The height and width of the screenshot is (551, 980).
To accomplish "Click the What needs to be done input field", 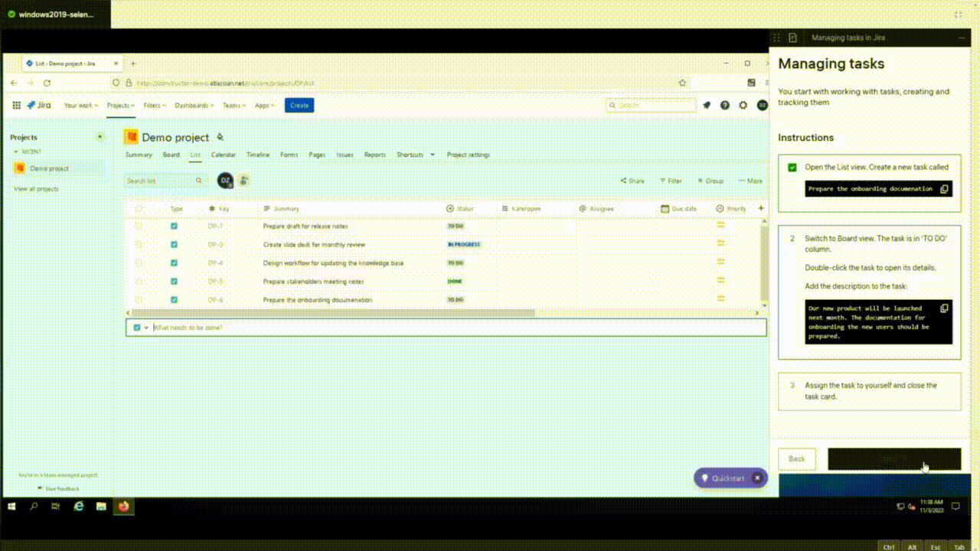I will 306,327.
